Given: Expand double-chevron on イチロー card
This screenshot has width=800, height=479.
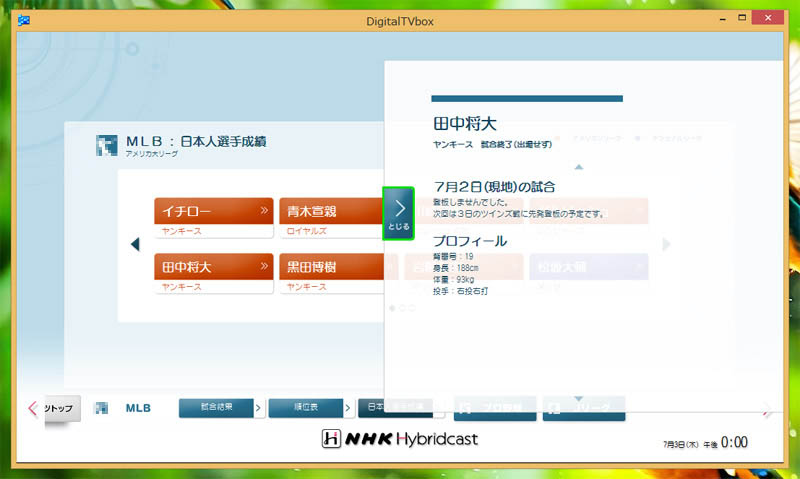Looking at the screenshot, I should [264, 211].
